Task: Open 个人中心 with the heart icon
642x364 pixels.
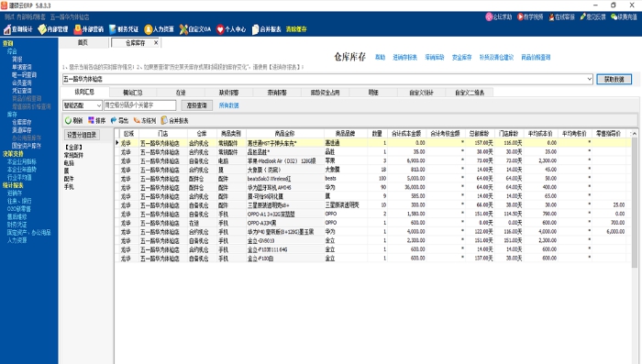Action: coord(231,29)
